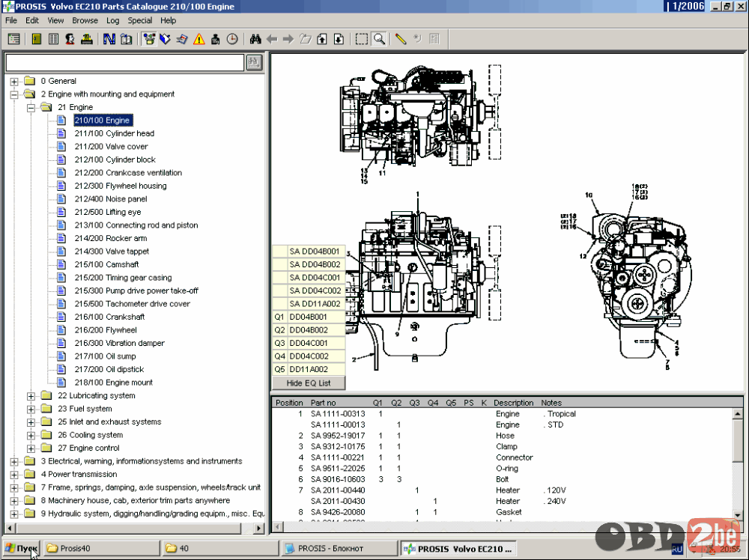Open the Help menu
749x560 pixels.
(168, 20)
